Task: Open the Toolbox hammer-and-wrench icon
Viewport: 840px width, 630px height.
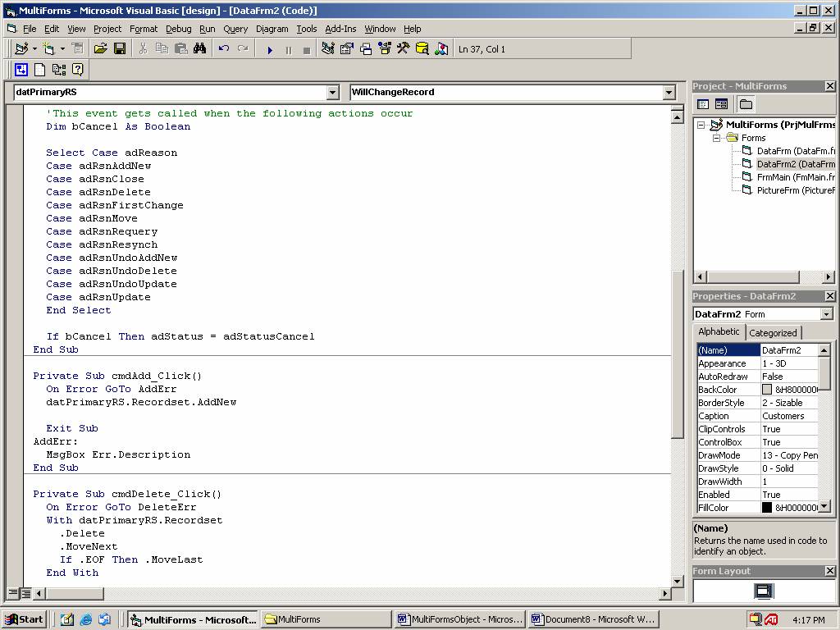Action: 403,49
